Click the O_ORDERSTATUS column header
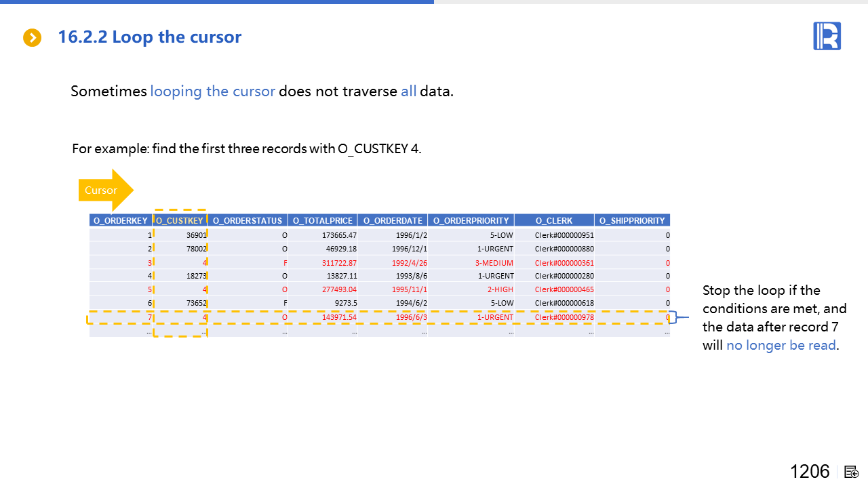 tap(247, 220)
